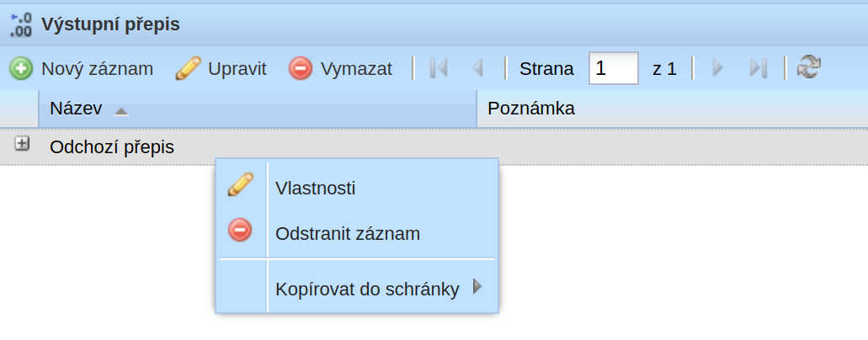Viewport: 868px width, 340px height.
Task: Click the Strana page number field
Action: click(x=614, y=68)
